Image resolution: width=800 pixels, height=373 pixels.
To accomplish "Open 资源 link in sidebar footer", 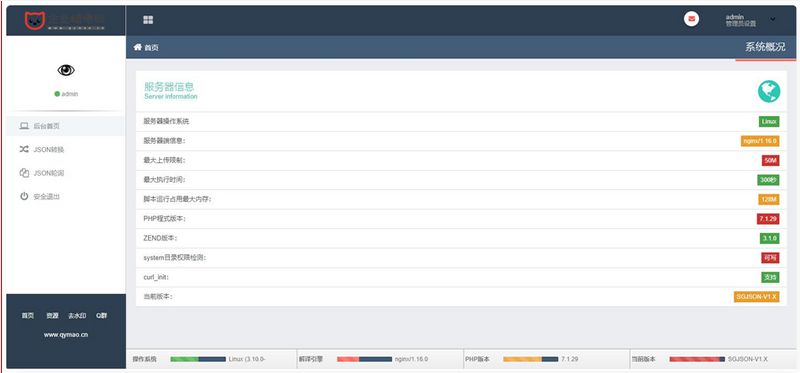I will tap(52, 316).
